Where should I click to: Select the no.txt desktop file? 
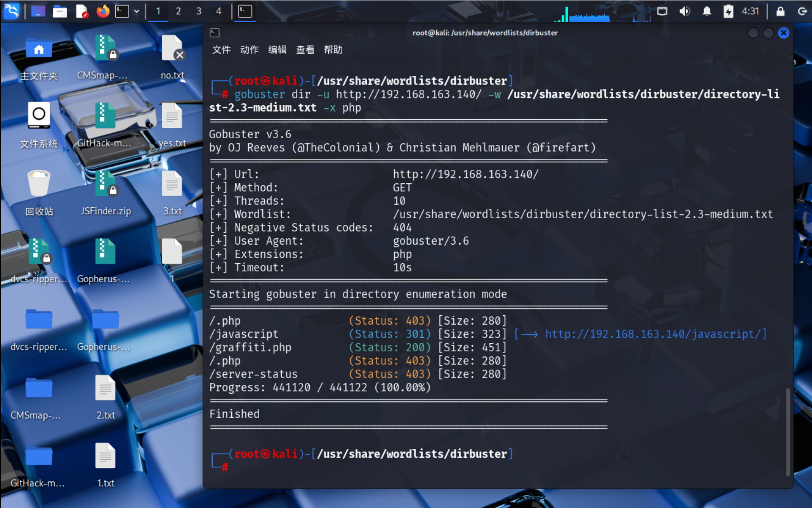click(x=172, y=57)
